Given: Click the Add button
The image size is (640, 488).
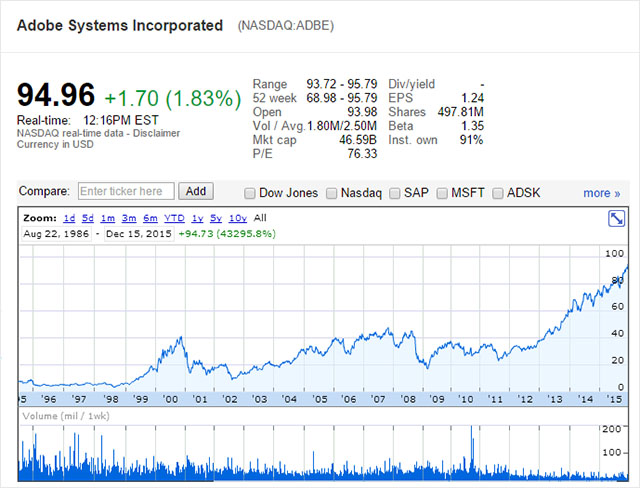Looking at the screenshot, I should point(196,191).
